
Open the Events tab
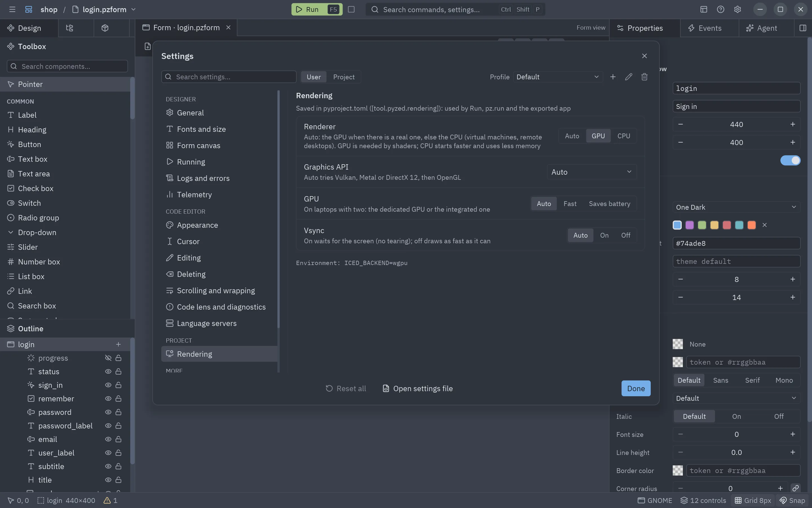709,28
